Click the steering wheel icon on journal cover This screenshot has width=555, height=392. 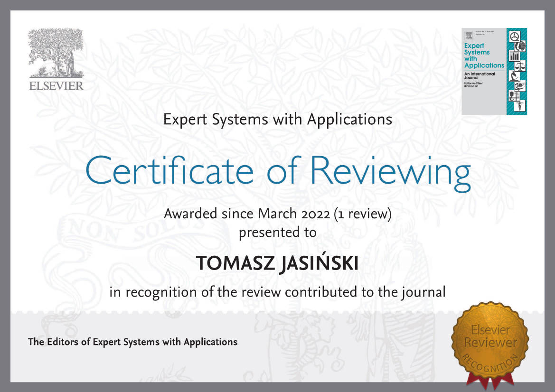pyautogui.click(x=515, y=36)
